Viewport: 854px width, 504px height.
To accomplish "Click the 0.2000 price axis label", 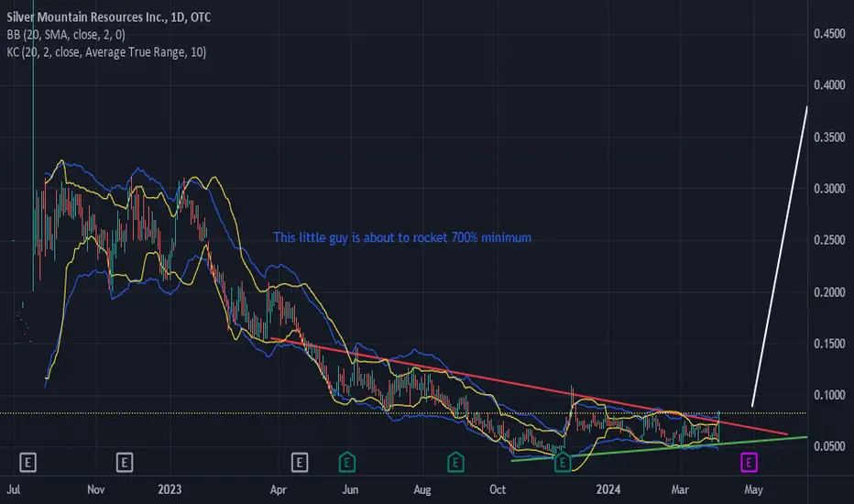I will click(x=829, y=292).
